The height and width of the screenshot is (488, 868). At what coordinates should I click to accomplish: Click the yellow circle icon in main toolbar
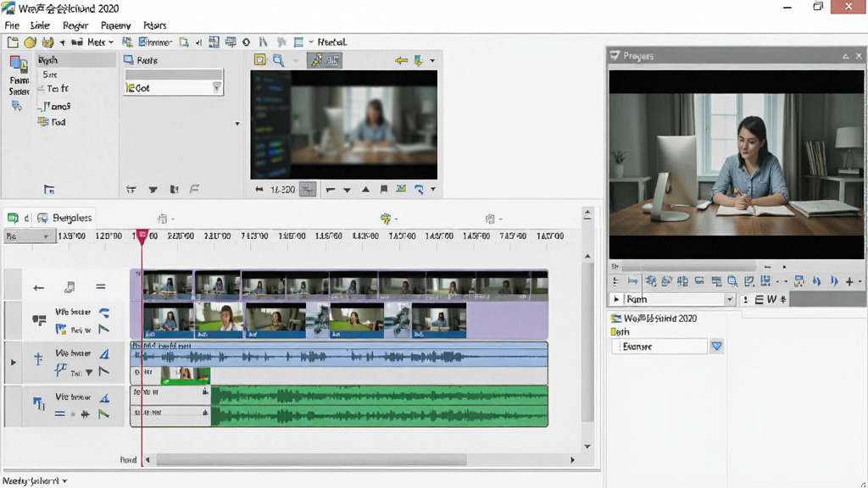coord(30,42)
